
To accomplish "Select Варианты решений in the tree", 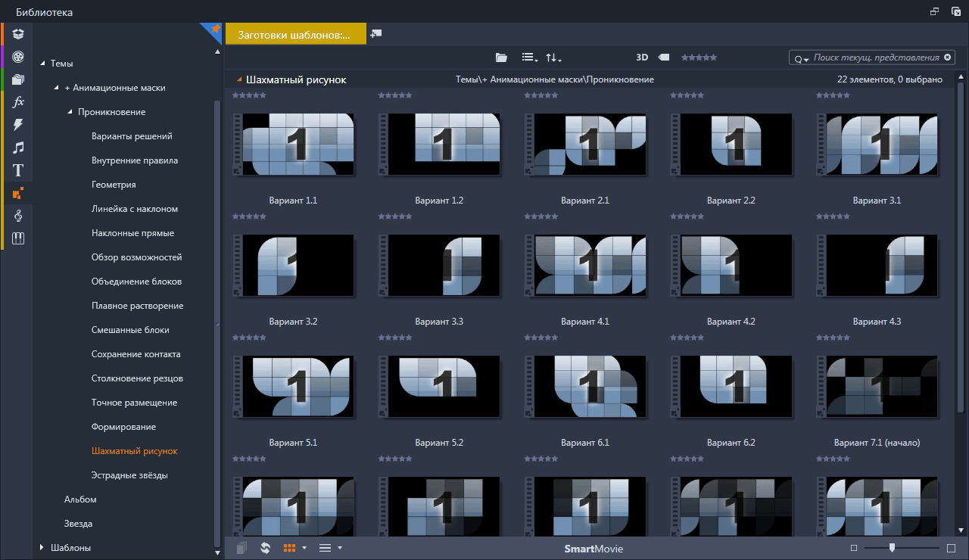I will click(x=132, y=136).
